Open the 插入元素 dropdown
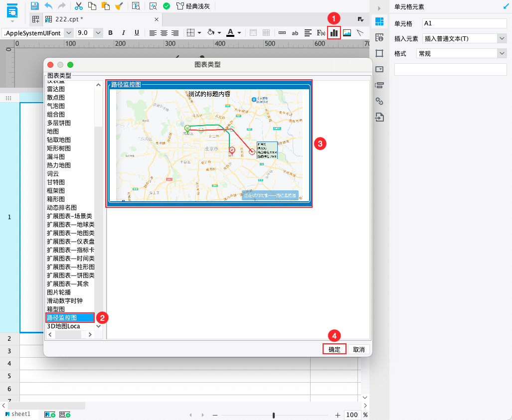Image resolution: width=512 pixels, height=420 pixels. (502, 38)
